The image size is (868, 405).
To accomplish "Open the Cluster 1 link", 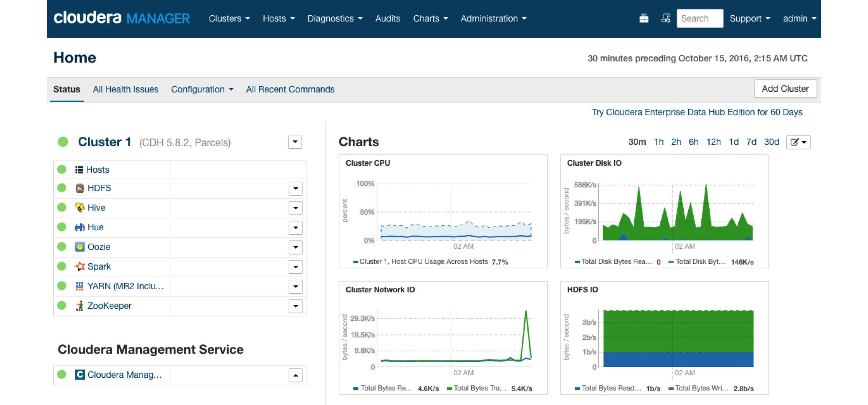I will tap(104, 142).
